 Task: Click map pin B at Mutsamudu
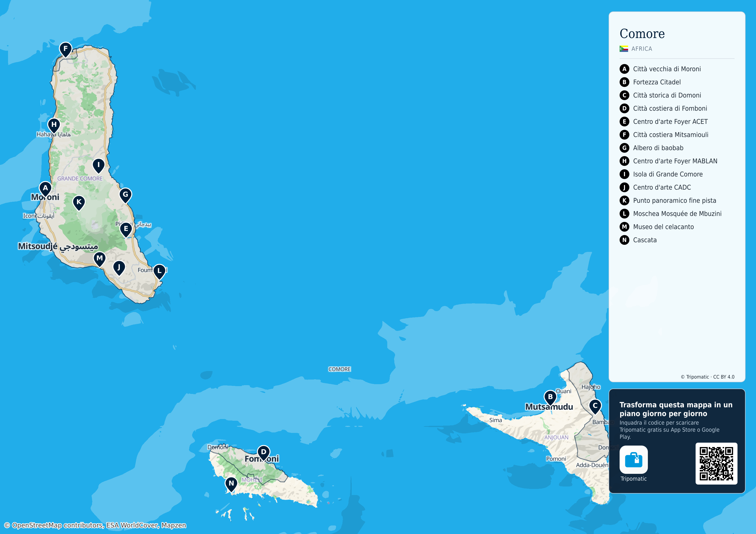pos(550,398)
